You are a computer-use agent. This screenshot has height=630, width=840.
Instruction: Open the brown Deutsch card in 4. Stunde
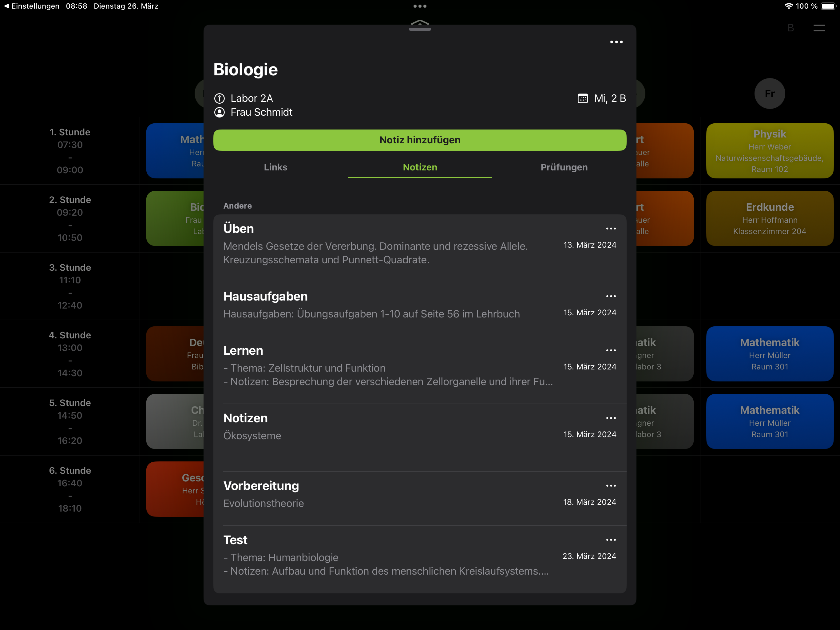[x=175, y=354]
